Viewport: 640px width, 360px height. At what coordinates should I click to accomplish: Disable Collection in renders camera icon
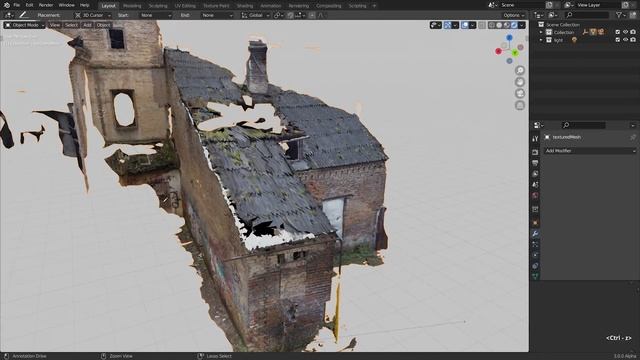click(633, 32)
